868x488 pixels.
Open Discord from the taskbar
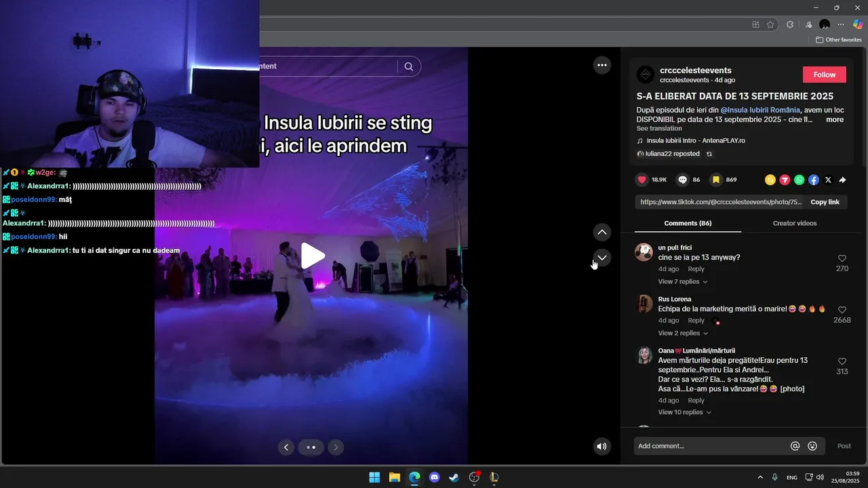point(435,477)
